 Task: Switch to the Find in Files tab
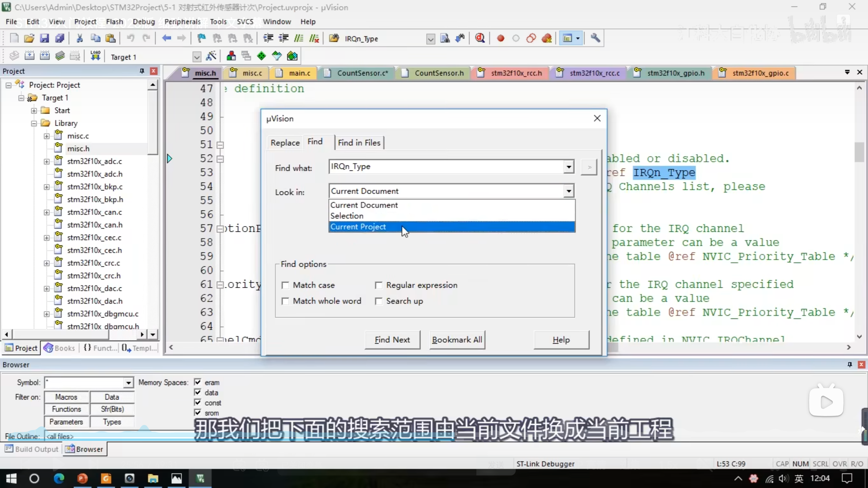coord(359,143)
